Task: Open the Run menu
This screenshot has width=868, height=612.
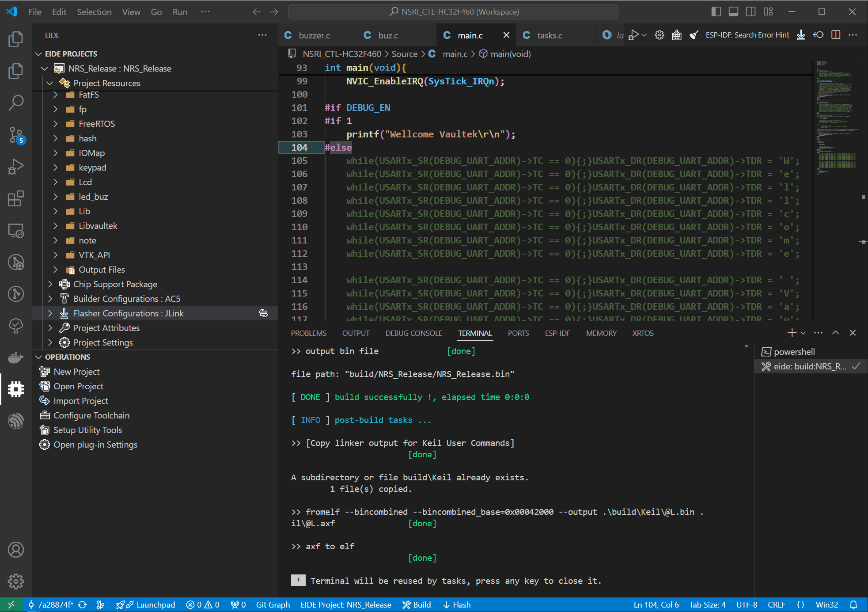Action: 180,11
